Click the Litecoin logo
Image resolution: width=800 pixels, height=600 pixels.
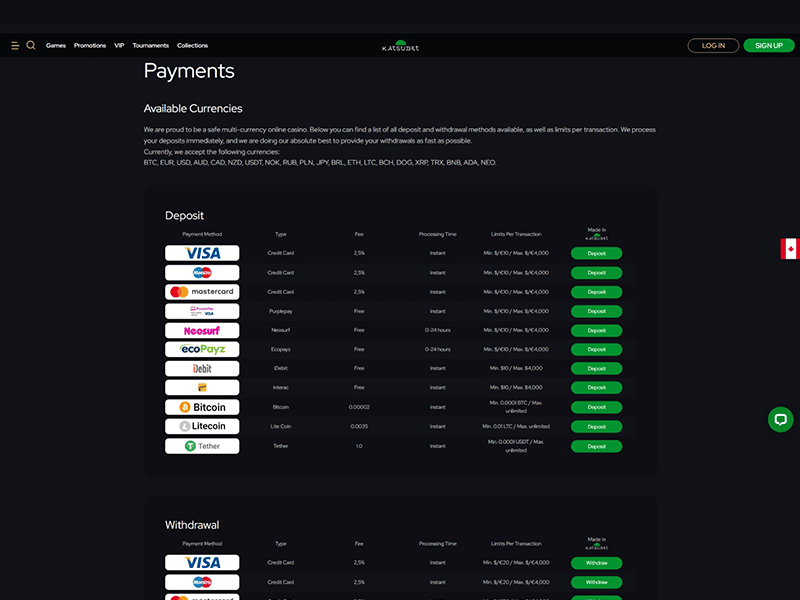[202, 426]
